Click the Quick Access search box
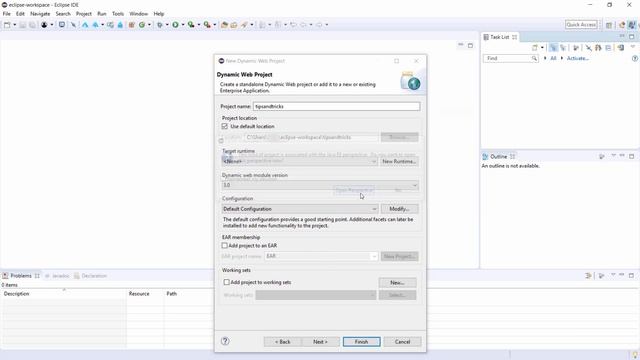640x360 pixels. coord(581,24)
